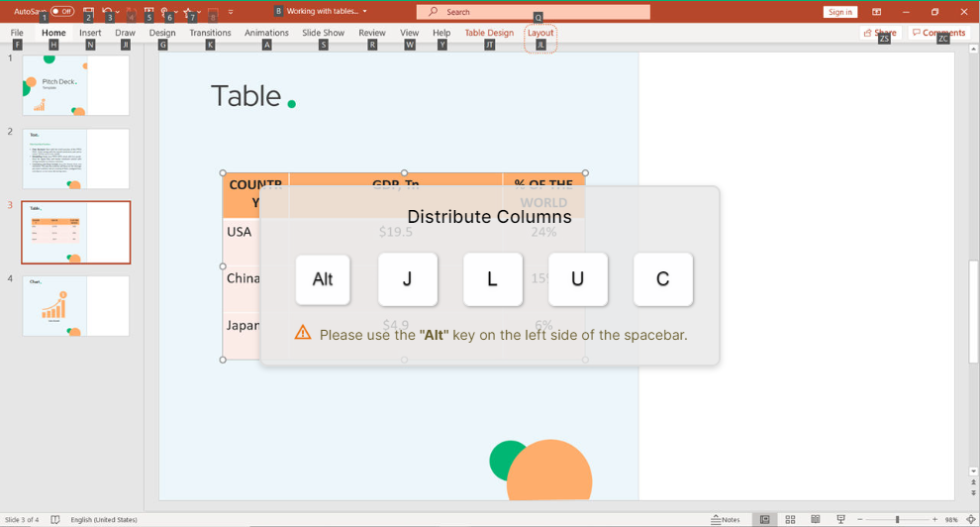Click the zoom out minus icon
Image resolution: width=980 pixels, height=527 pixels.
(860, 519)
